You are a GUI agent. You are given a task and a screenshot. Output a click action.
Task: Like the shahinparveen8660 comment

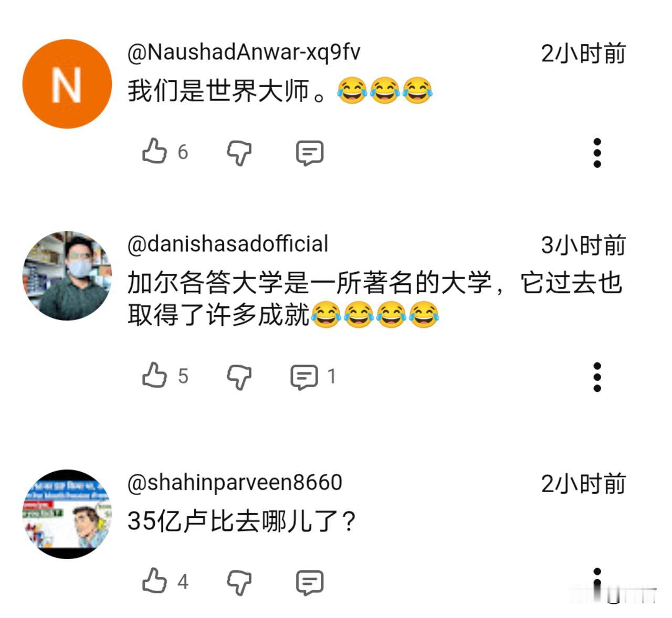154,581
